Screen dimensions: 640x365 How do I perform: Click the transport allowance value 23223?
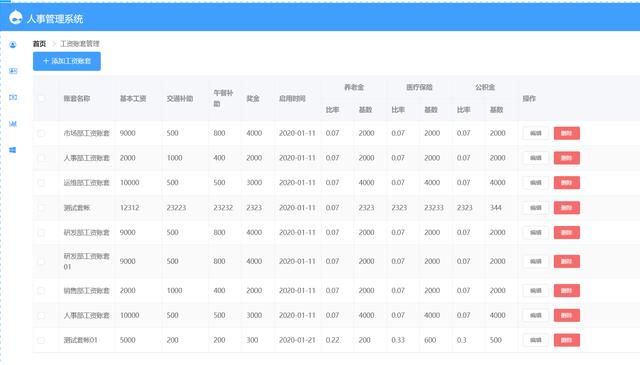pos(176,208)
